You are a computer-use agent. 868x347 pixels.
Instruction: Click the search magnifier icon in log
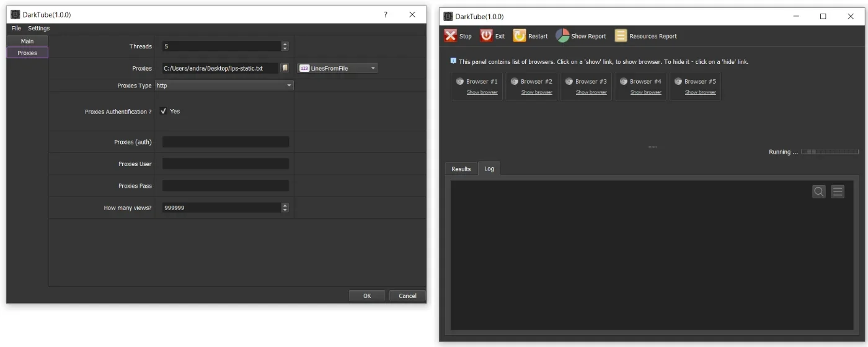pos(819,191)
